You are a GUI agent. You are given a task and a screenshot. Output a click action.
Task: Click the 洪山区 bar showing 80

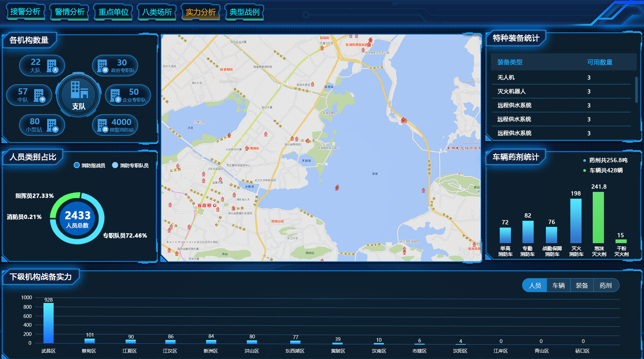click(x=252, y=342)
